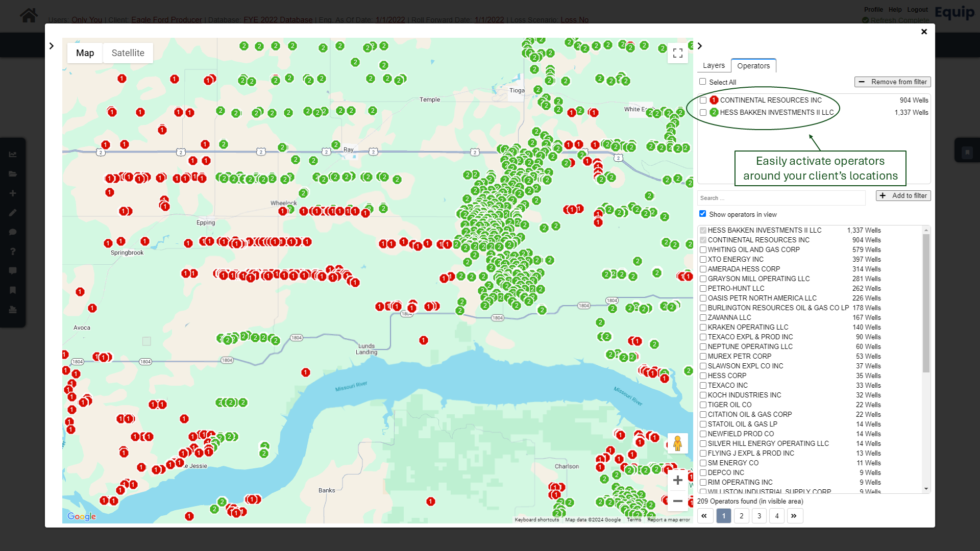Click the Add to filter button

[x=903, y=195]
